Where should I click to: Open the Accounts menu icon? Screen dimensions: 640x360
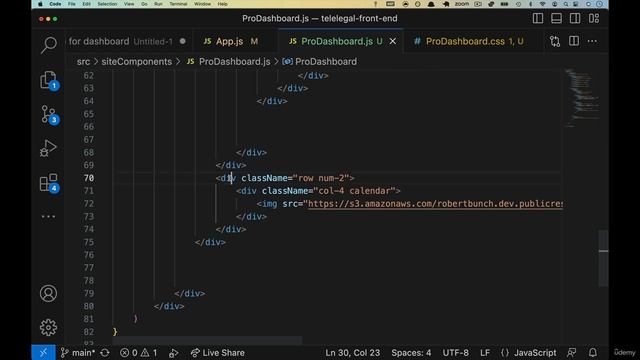click(x=48, y=293)
